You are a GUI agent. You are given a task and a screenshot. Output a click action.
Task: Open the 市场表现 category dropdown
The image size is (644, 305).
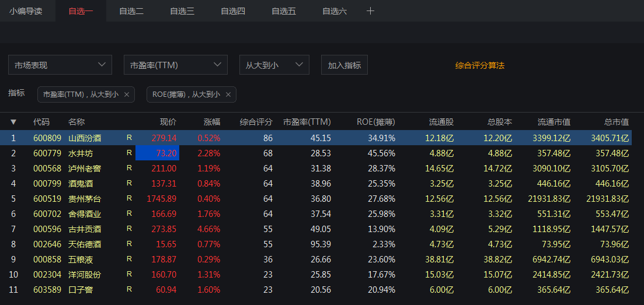[x=60, y=65]
